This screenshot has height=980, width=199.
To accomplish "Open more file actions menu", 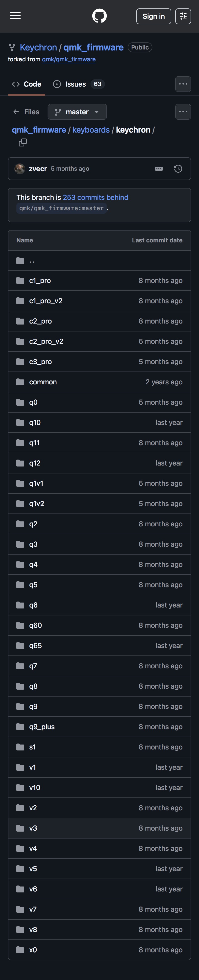I will pos(183,112).
